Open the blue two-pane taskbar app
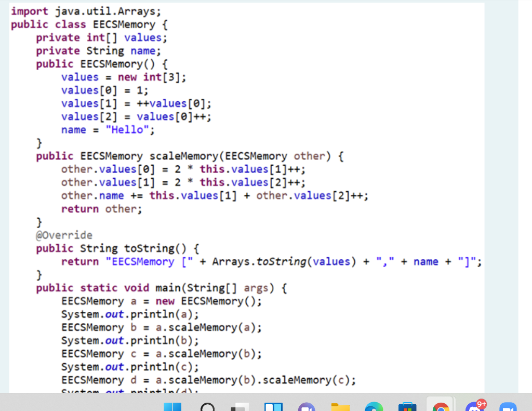 274,407
